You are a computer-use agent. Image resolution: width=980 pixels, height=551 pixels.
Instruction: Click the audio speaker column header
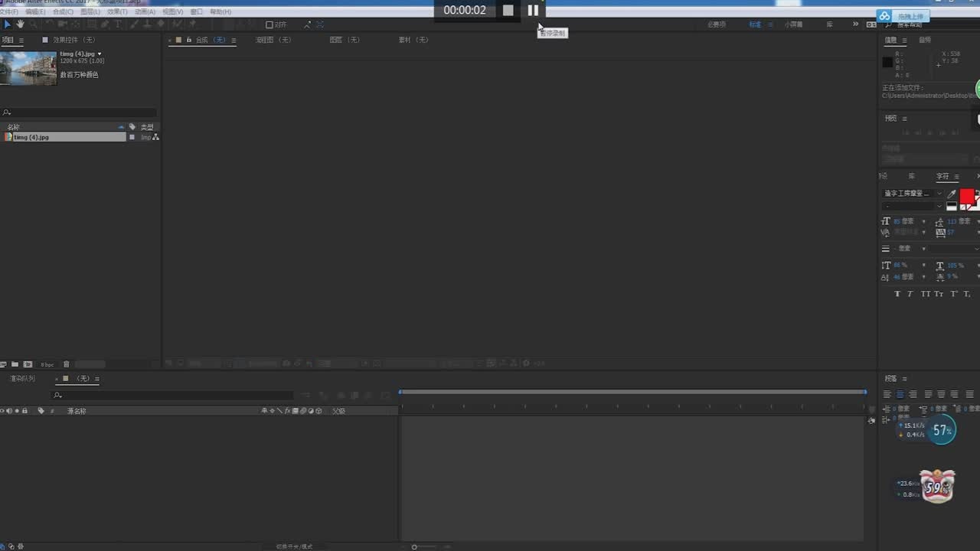click(x=9, y=411)
